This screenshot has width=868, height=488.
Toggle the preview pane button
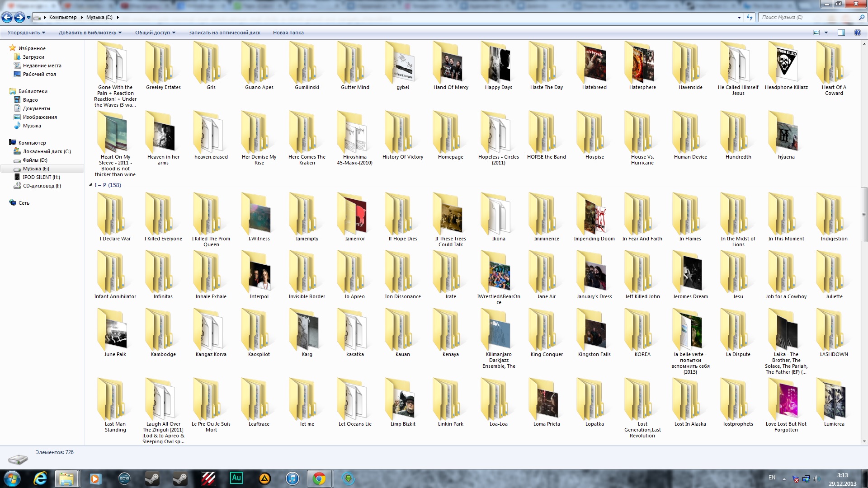(841, 33)
